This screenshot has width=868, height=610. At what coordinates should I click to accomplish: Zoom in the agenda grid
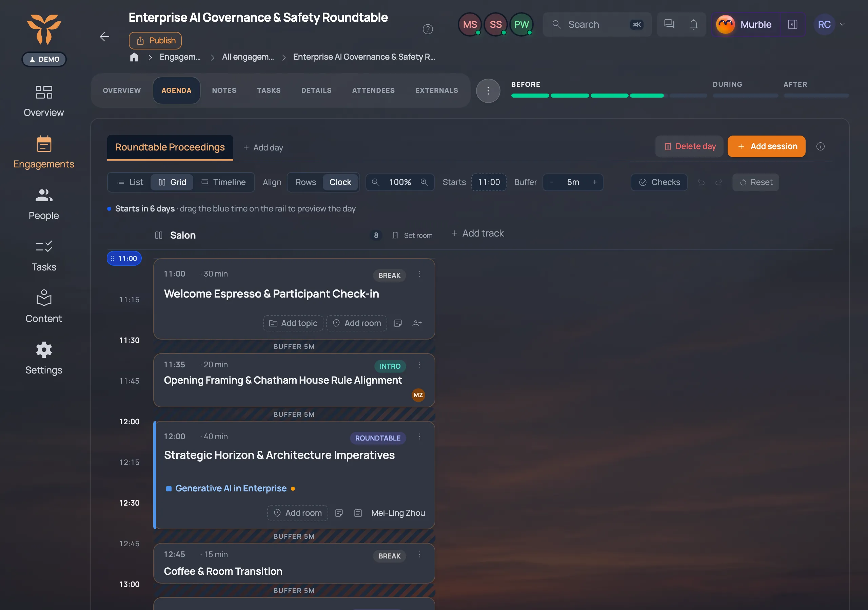[424, 182]
